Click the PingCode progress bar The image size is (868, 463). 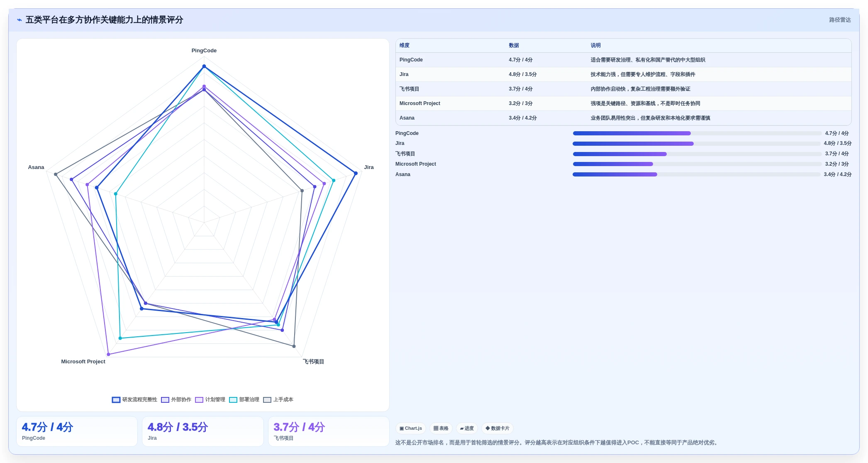click(697, 133)
